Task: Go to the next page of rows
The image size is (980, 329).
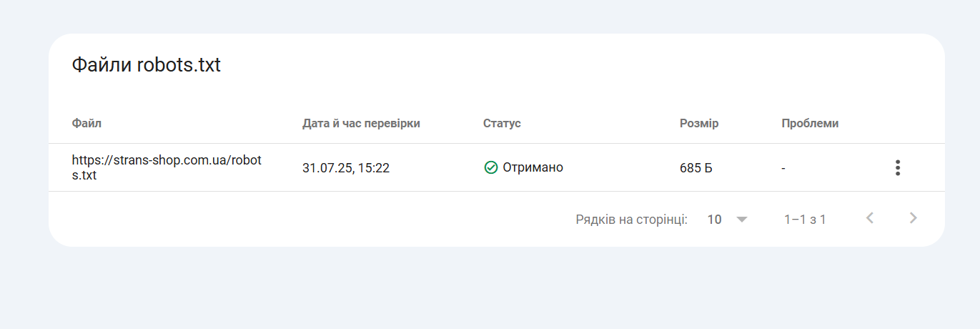Action: [x=913, y=218]
